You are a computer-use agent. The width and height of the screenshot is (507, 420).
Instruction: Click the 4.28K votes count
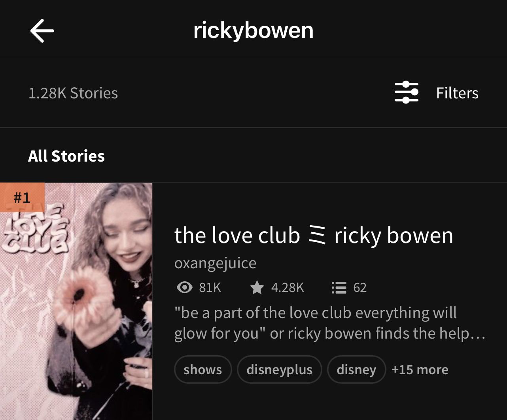click(288, 287)
